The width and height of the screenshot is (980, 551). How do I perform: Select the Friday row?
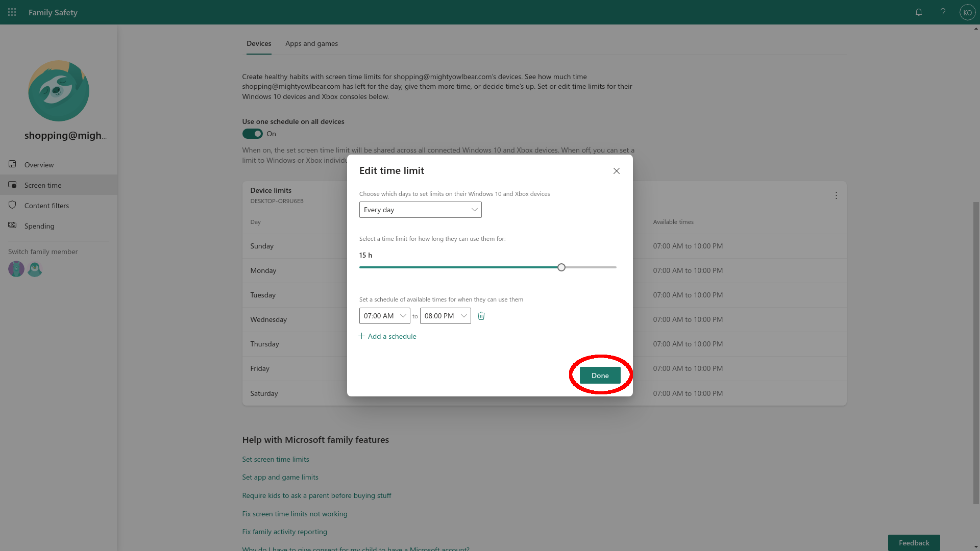point(544,368)
